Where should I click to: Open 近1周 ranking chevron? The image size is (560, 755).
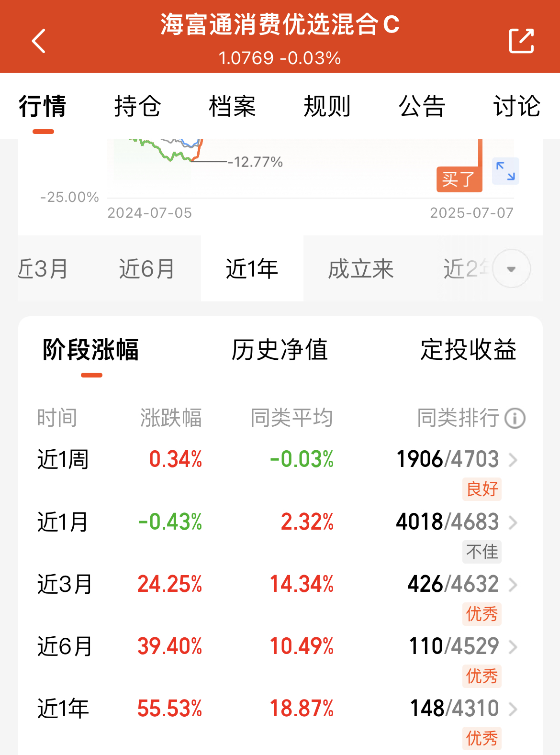tap(513, 460)
